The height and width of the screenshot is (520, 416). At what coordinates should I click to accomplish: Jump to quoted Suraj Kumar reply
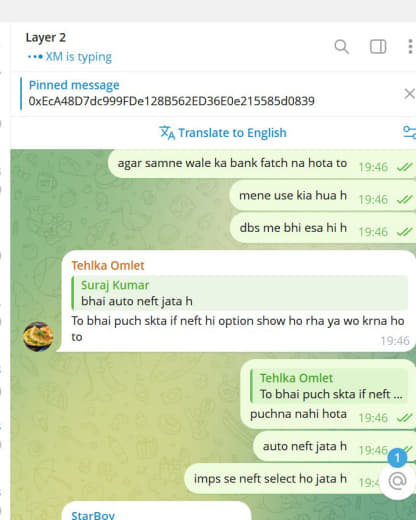[x=239, y=293]
